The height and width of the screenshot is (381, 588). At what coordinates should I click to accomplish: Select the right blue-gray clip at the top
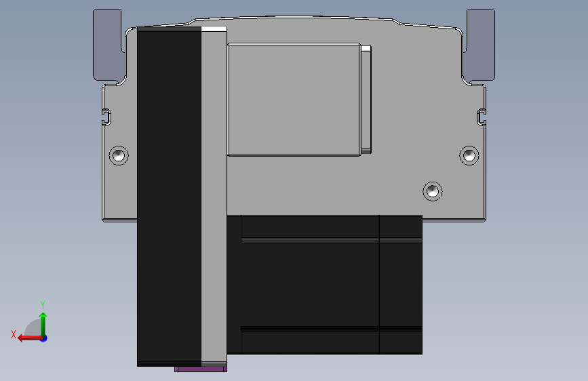pyautogui.click(x=481, y=45)
